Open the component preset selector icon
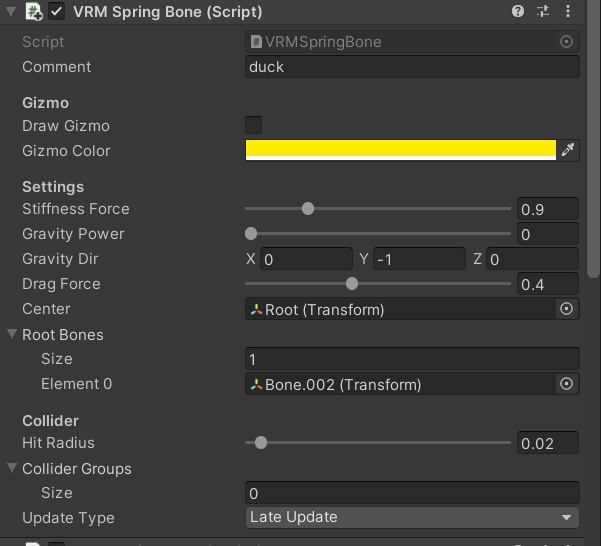Screen dimensions: 601x546 (x=543, y=12)
